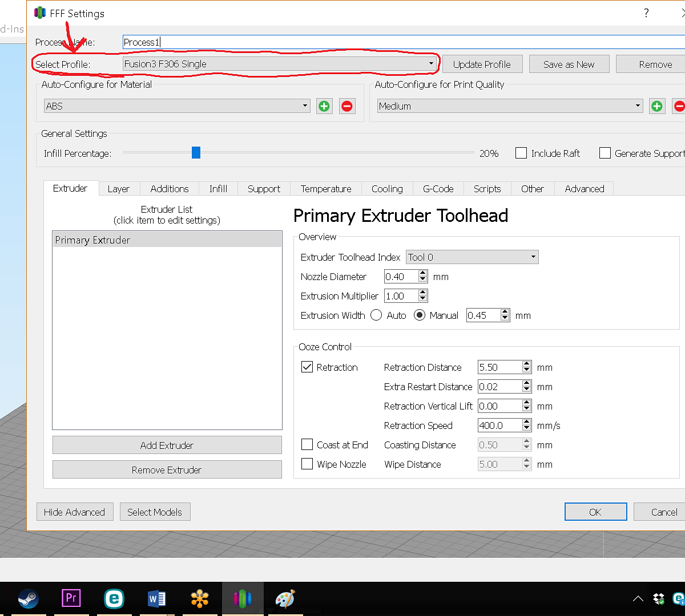Switch to the Layer tab
The image size is (685, 616).
pyautogui.click(x=119, y=189)
